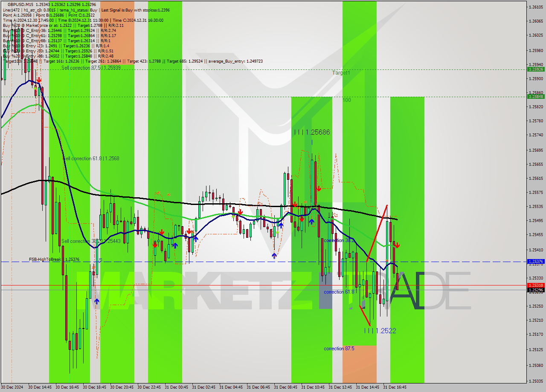The width and height of the screenshot is (546, 392).
Task: Click the 1.26025 price axis value
Action: (x=536, y=35)
